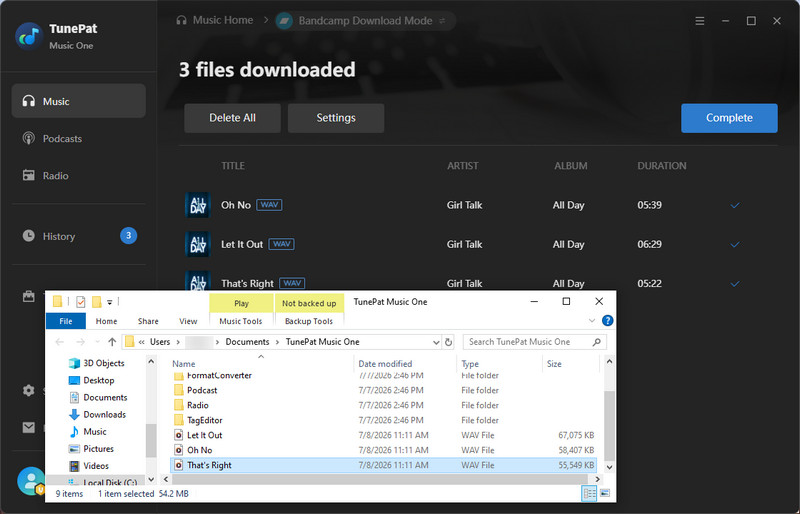Click the WAV tag next to Oh No
Screen dimensions: 800x514
269,205
